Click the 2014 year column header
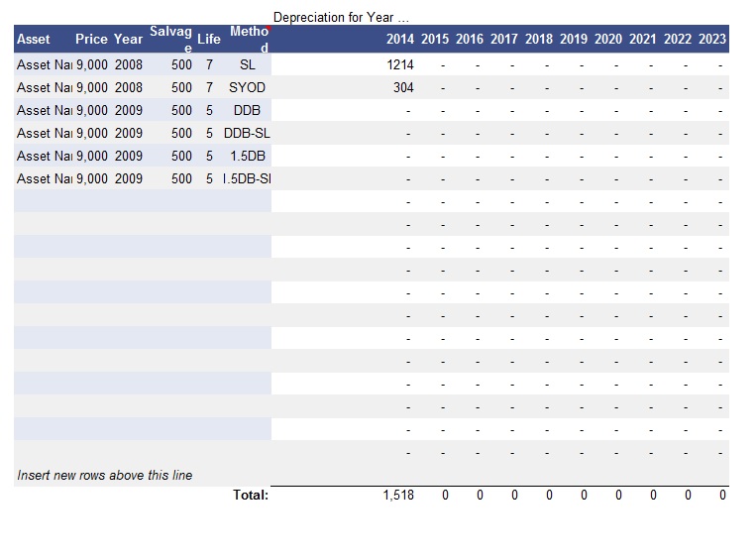 coord(399,39)
